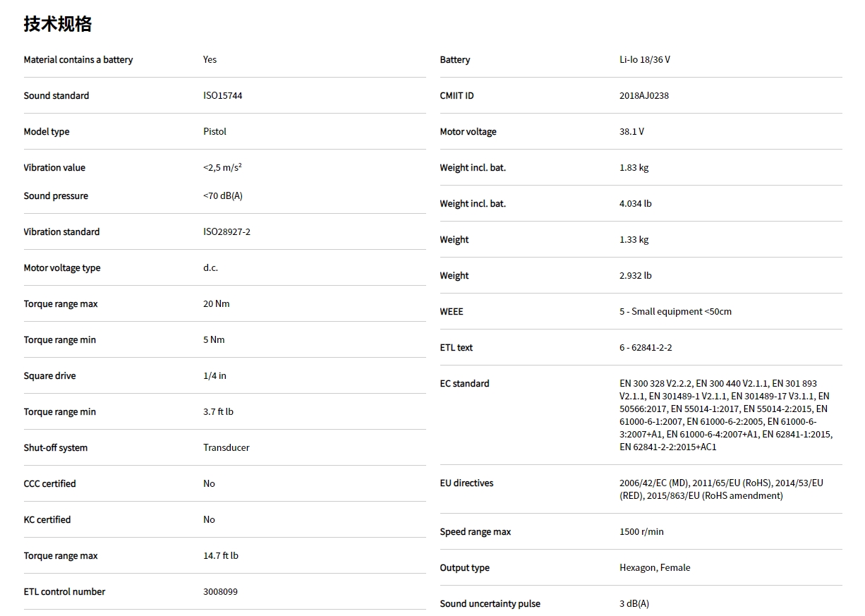Click the ISO15744 sound standard value
Image resolution: width=865 pixels, height=616 pixels.
point(222,96)
